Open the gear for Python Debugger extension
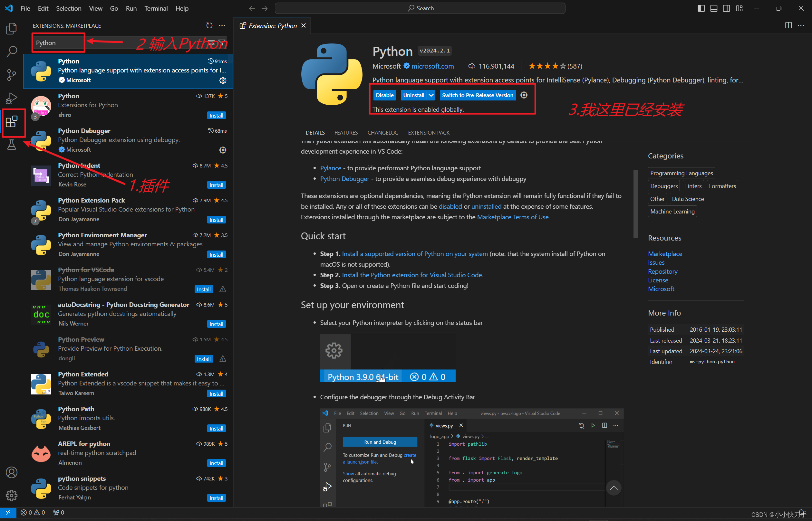Screen dimensions: 812x521 pos(222,150)
